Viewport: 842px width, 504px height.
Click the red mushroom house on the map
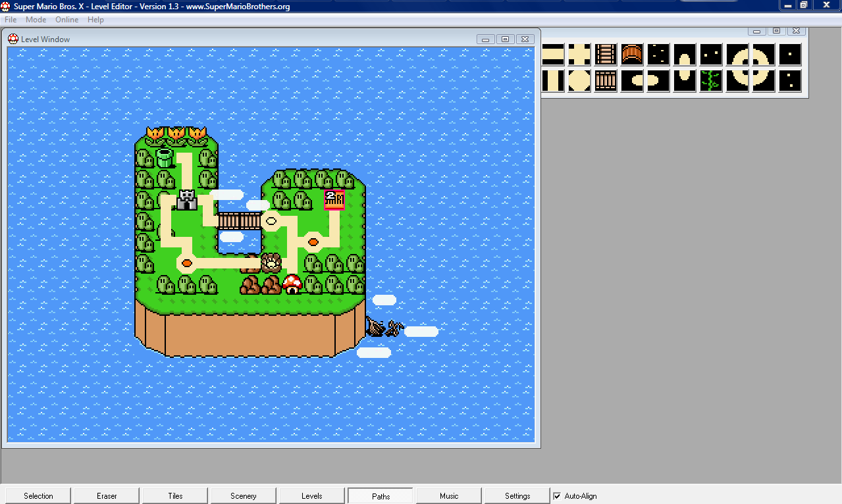point(292,284)
